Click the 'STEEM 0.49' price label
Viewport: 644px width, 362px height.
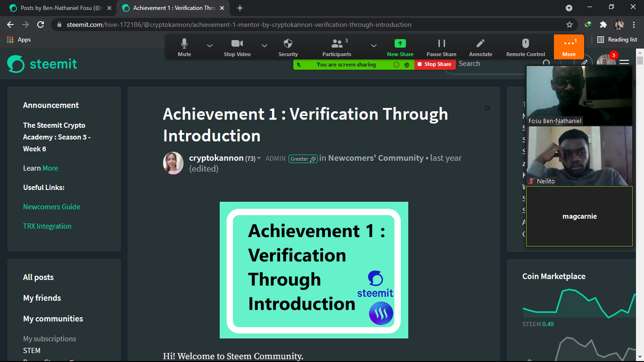pyautogui.click(x=538, y=324)
